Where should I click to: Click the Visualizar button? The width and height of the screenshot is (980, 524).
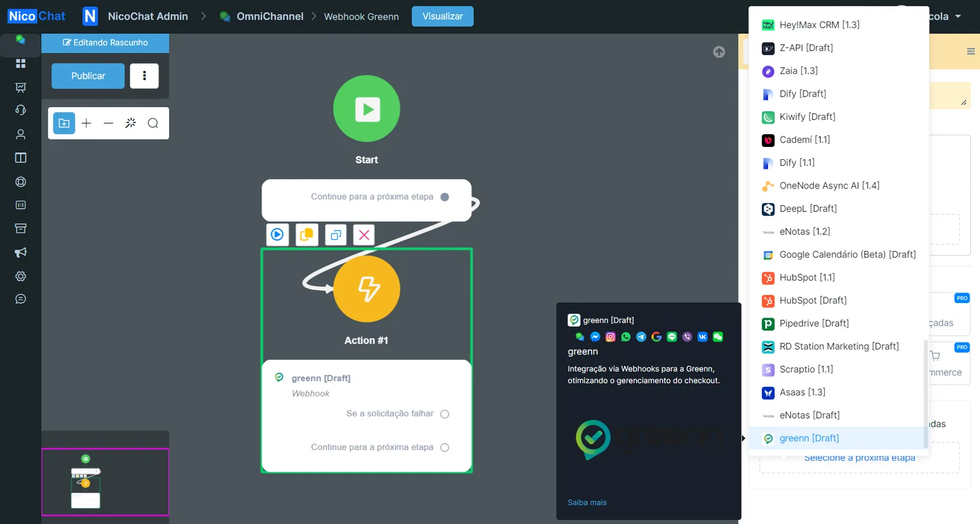[x=442, y=17]
